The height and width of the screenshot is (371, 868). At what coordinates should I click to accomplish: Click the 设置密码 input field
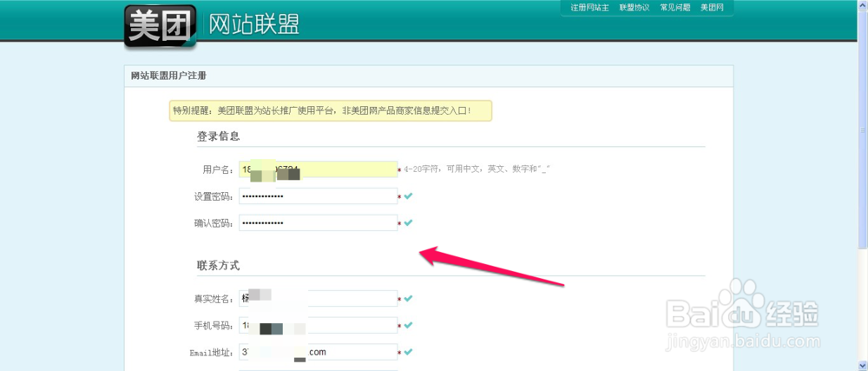click(319, 196)
